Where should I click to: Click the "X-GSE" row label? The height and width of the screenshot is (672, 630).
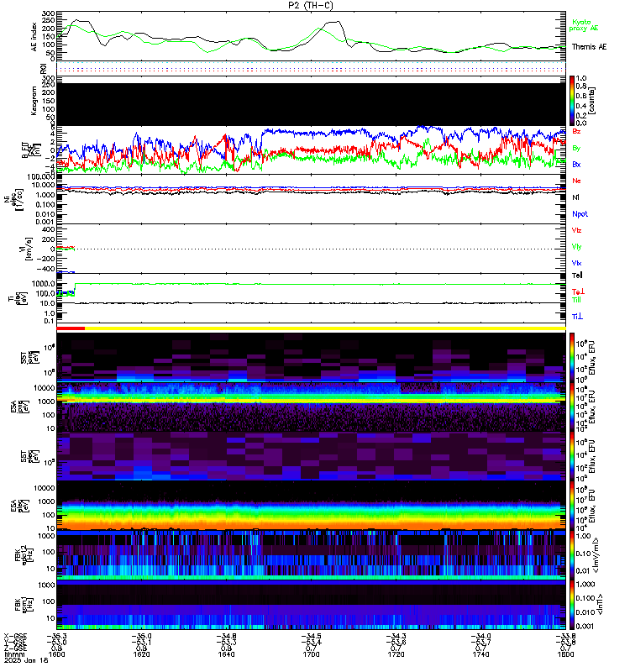point(15,636)
